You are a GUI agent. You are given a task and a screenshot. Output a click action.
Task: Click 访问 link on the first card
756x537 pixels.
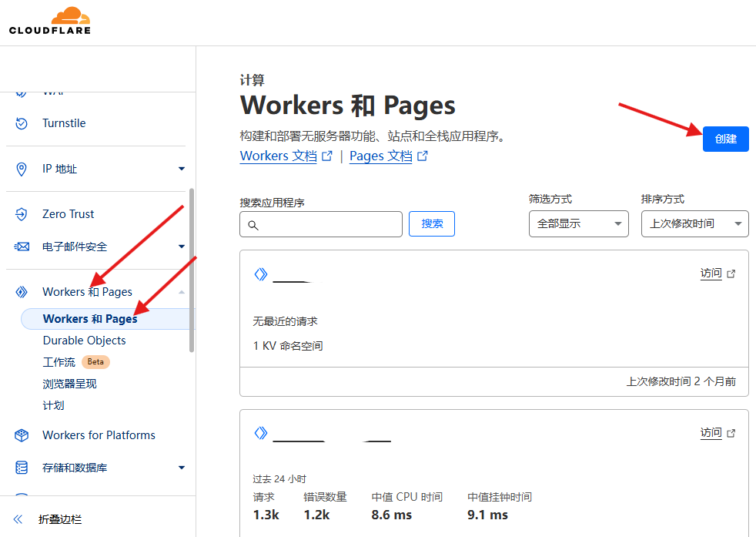click(711, 274)
